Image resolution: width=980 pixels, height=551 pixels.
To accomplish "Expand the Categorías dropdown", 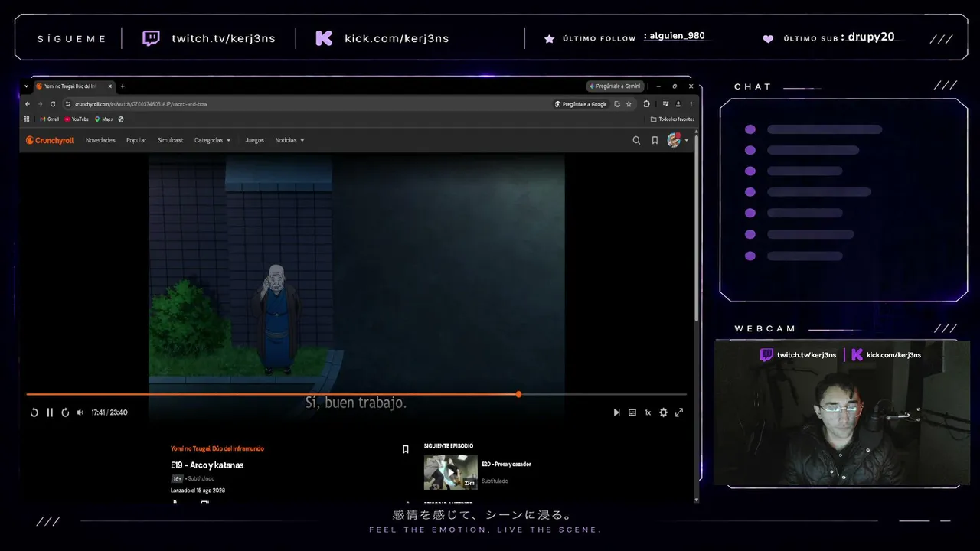I will coord(212,140).
